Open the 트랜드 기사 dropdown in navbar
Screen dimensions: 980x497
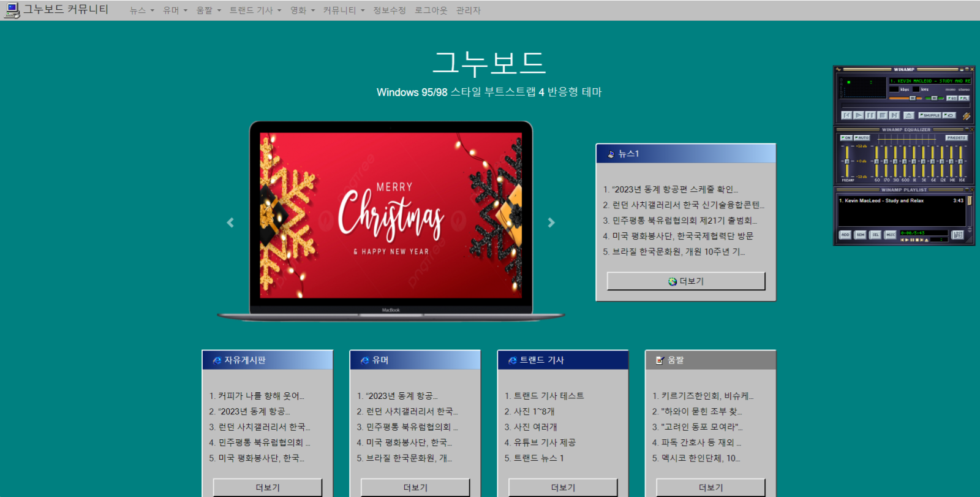tap(255, 10)
